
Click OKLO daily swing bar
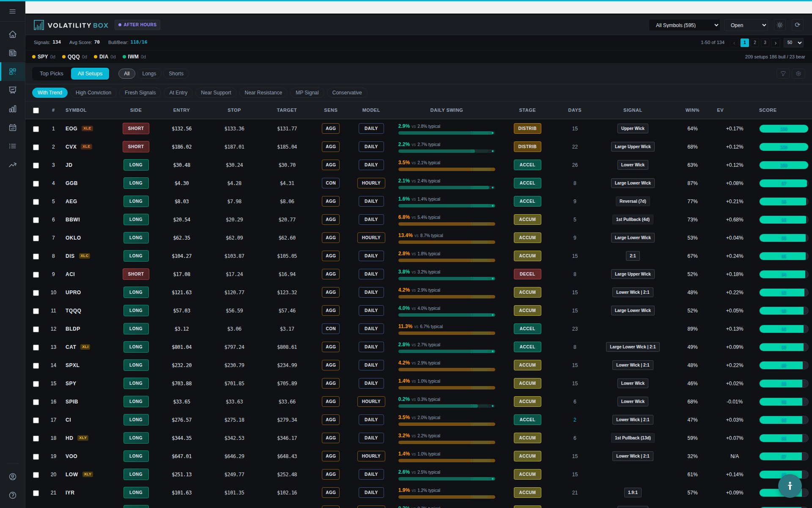447,242
